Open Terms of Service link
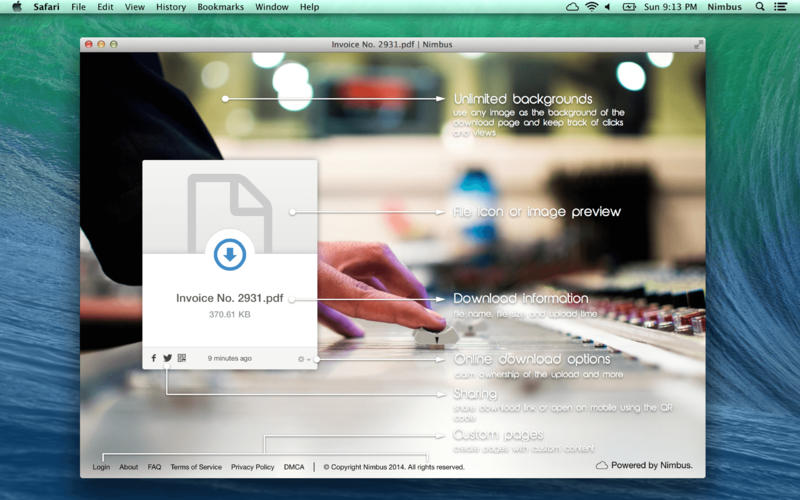Image resolution: width=800 pixels, height=500 pixels. 196,467
